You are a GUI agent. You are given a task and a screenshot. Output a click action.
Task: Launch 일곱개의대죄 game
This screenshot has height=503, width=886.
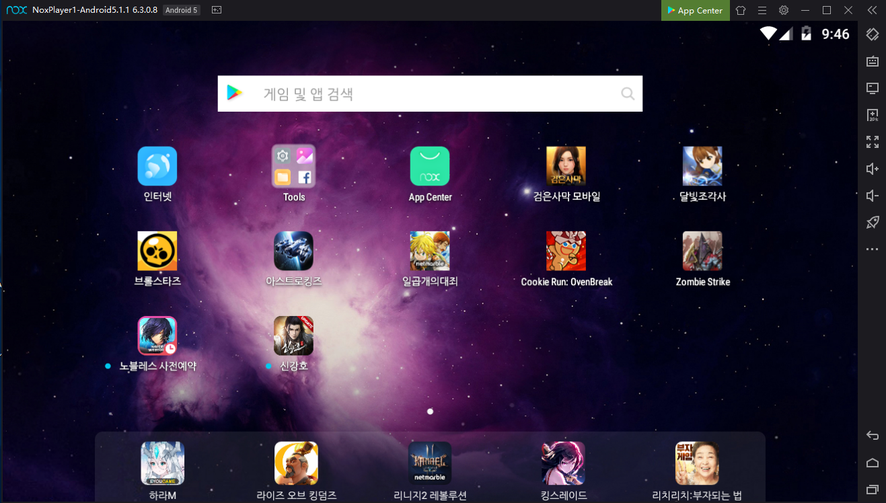429,251
